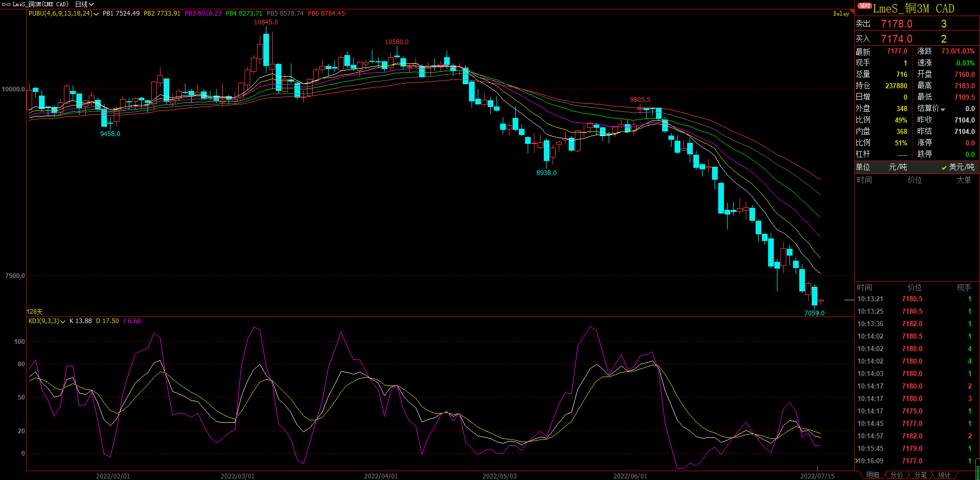Expand the KDJ indicator parameter dropdown
The width and height of the screenshot is (980, 480).
[x=63, y=322]
